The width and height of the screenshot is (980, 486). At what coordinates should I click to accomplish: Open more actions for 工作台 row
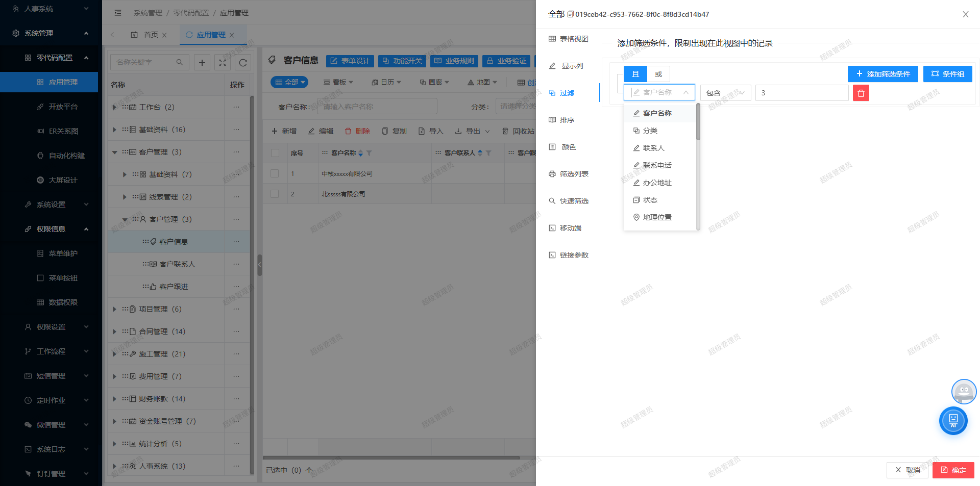[236, 107]
